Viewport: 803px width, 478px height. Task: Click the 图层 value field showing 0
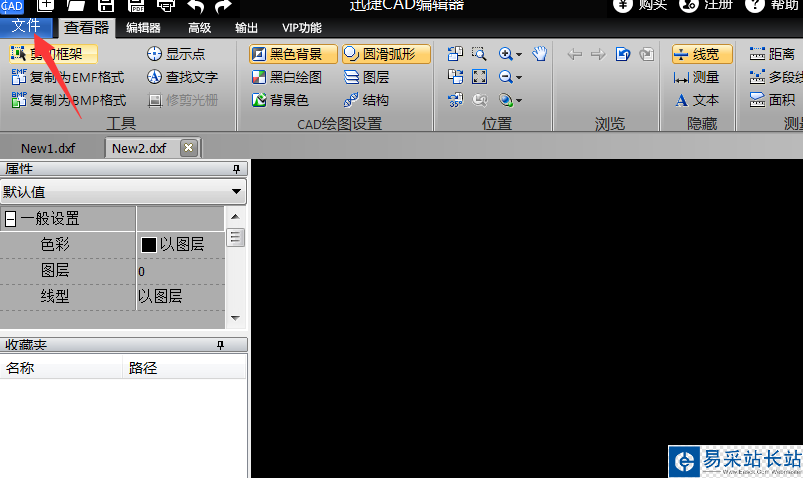(x=181, y=271)
